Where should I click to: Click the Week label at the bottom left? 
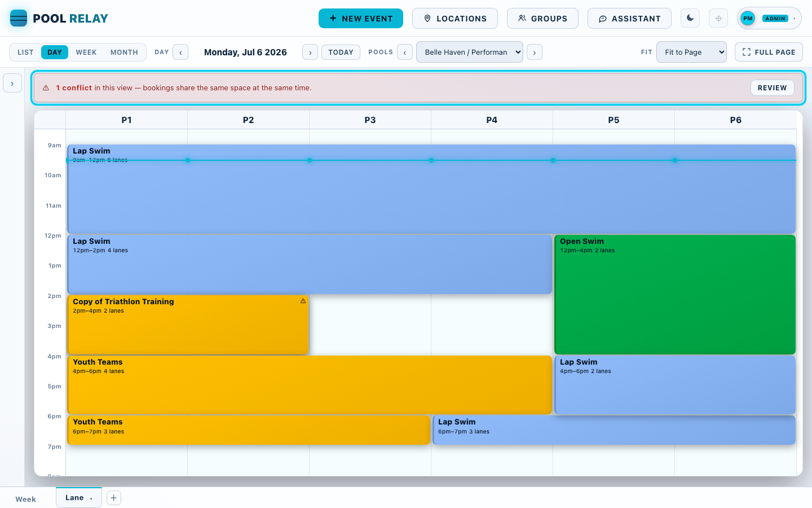tap(25, 499)
